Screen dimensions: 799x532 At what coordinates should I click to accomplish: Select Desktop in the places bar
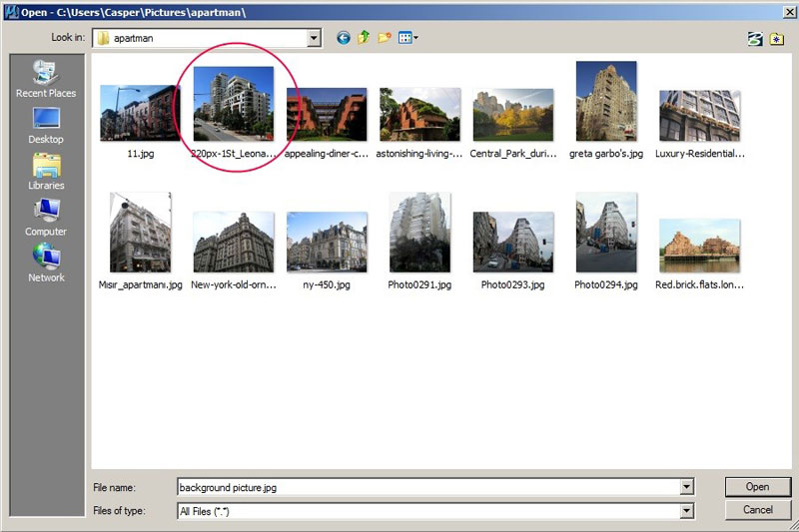coord(46,125)
